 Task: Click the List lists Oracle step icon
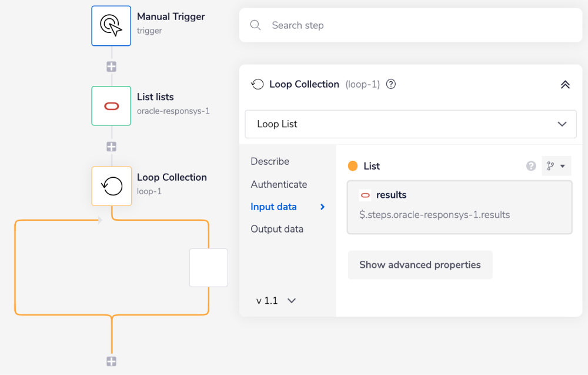pos(111,106)
